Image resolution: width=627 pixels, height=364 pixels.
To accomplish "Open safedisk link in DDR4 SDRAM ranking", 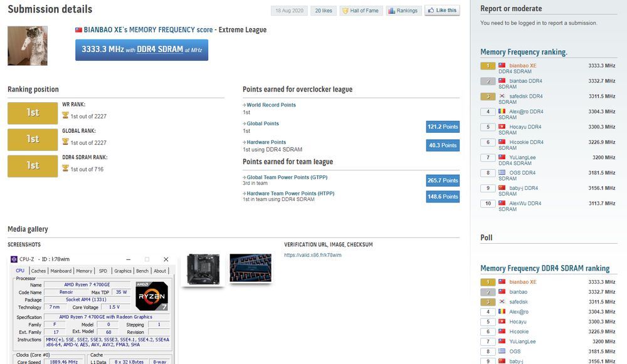I will (x=519, y=302).
